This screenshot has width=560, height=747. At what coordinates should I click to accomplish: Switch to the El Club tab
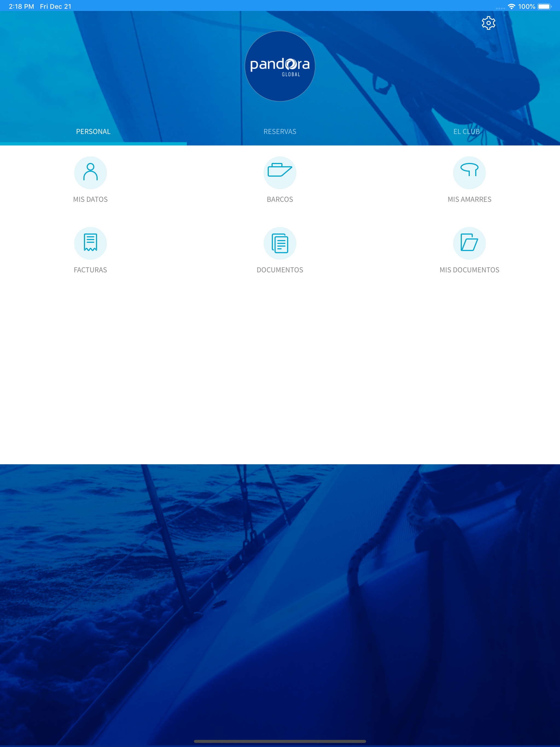(466, 132)
